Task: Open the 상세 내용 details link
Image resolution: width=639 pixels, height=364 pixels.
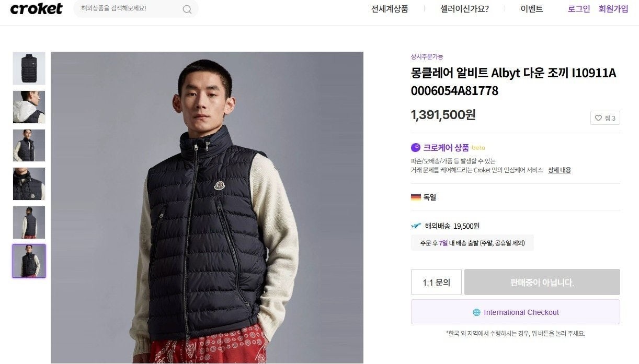Action: (559, 170)
